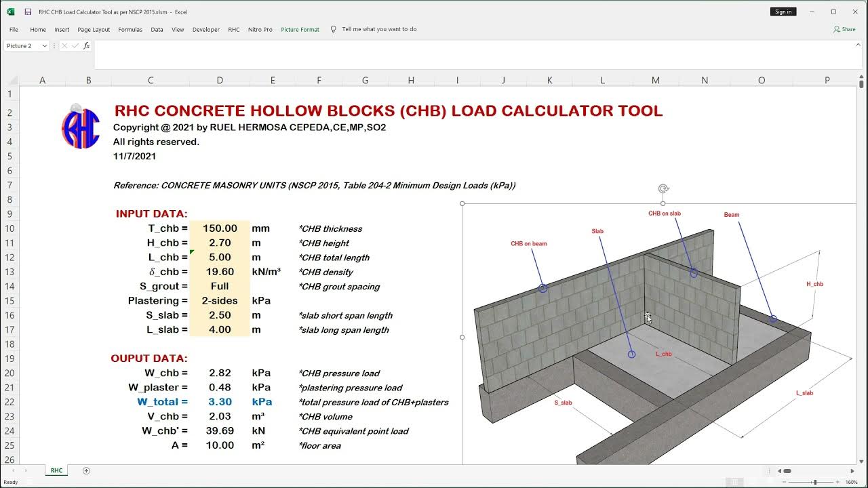Viewport: 868px width, 488px height.
Task: Select the Picture Format tab
Action: pos(300,29)
